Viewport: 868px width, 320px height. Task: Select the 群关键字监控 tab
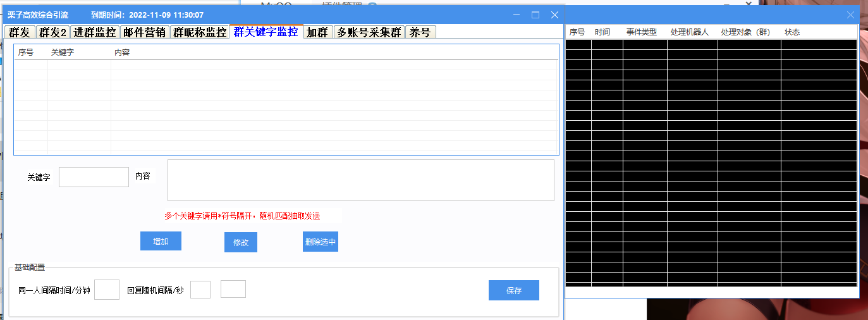coord(266,32)
